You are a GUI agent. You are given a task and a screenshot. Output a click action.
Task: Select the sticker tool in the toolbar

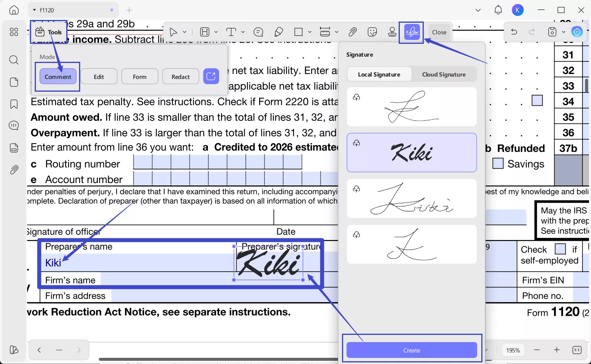(x=372, y=32)
